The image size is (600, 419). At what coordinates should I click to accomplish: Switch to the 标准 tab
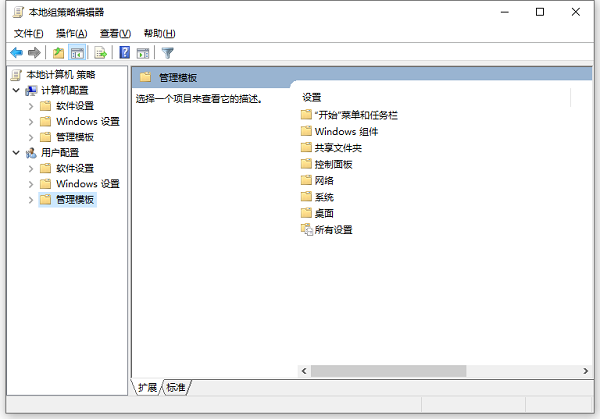[176, 387]
